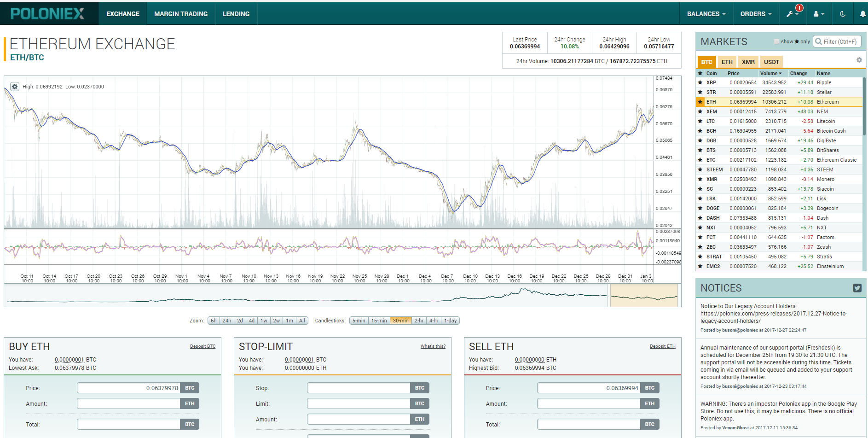
Task: Click the magnifier icon in market filter
Action: (x=818, y=41)
